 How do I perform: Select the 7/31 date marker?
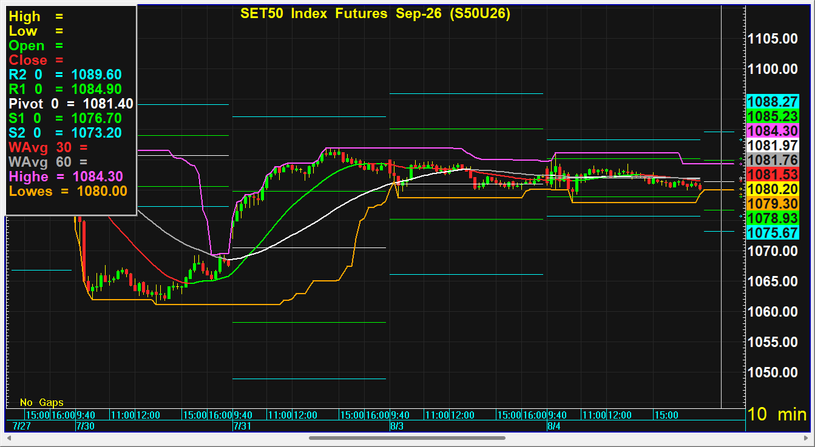click(x=242, y=426)
